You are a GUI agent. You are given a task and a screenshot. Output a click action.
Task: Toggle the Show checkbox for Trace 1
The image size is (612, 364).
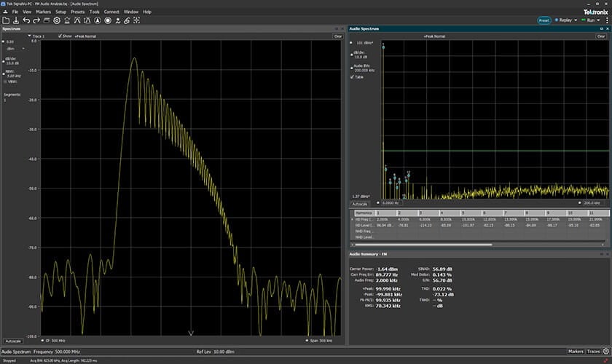[x=60, y=35]
